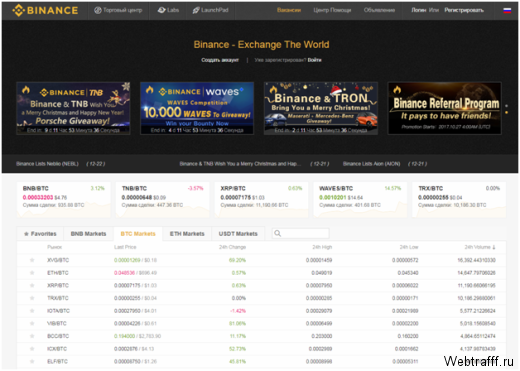Switch to the USDT Markets tab
This screenshot has height=371, width=520.
(238, 234)
